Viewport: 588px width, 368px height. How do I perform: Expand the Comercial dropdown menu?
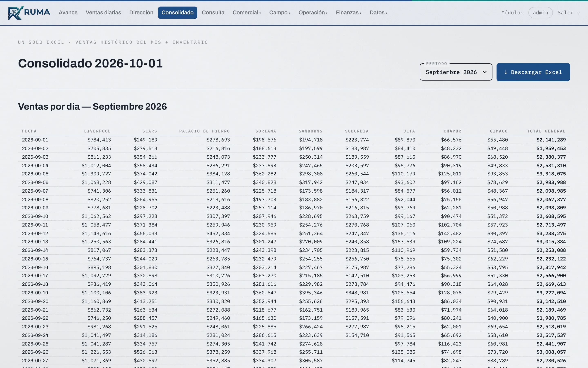247,13
